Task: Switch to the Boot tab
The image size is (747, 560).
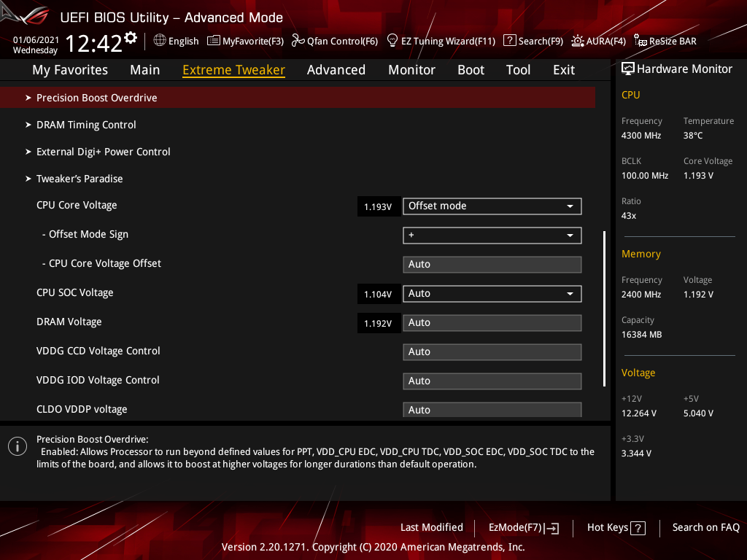Action: [471, 70]
